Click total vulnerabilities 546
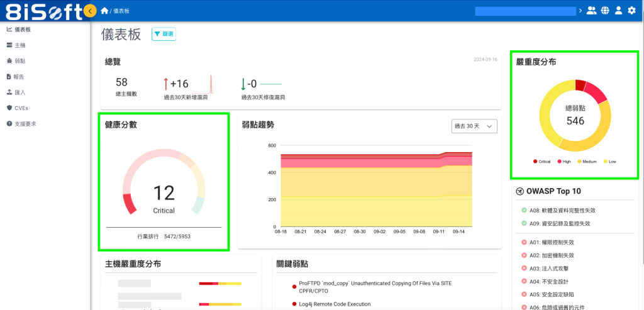 click(x=575, y=121)
